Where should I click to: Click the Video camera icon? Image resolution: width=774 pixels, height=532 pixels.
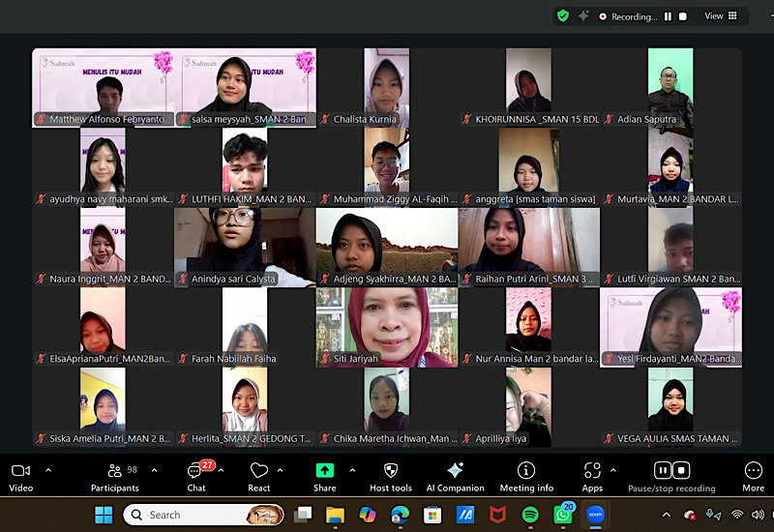[x=20, y=470]
